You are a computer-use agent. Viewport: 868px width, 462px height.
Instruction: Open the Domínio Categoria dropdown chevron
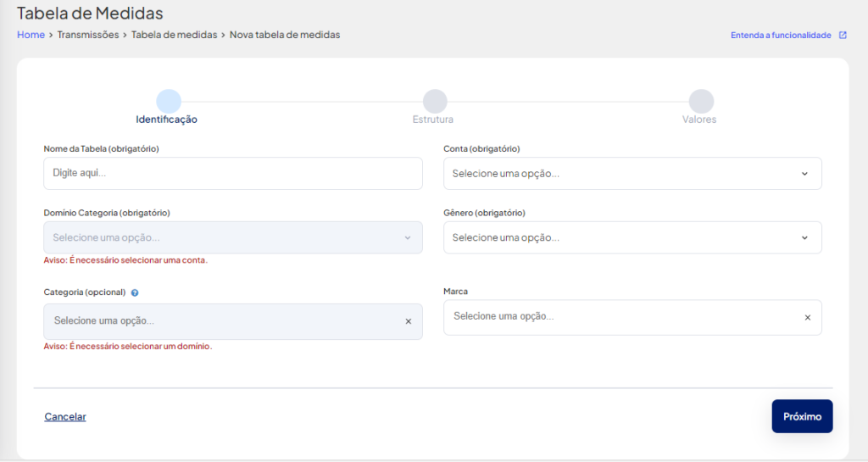coord(408,238)
